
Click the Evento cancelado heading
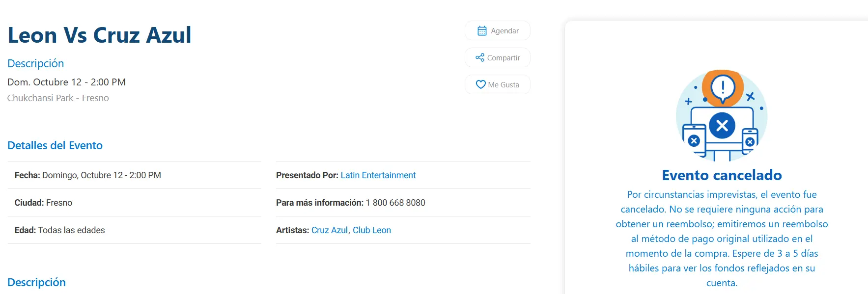pyautogui.click(x=722, y=175)
